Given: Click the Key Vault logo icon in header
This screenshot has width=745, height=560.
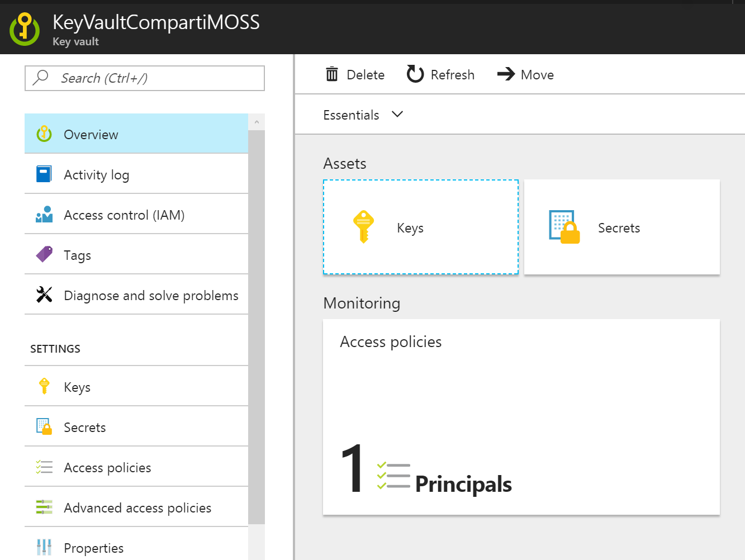Looking at the screenshot, I should click(x=25, y=29).
